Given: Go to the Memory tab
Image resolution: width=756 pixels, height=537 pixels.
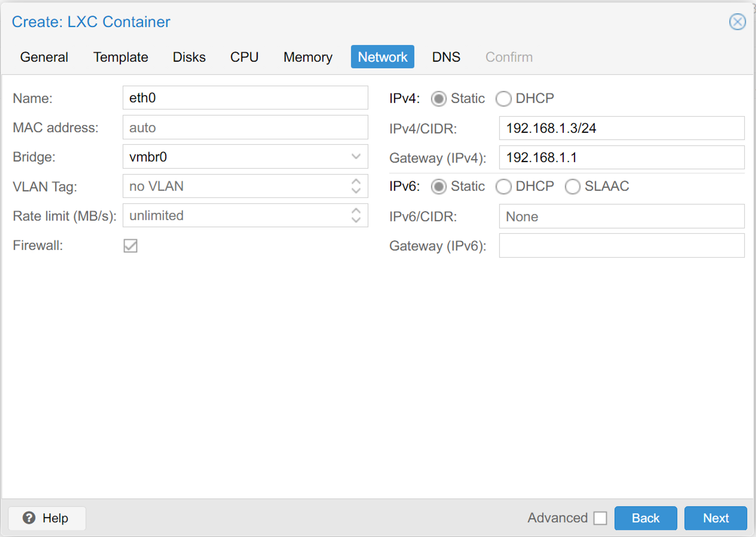Looking at the screenshot, I should 308,57.
